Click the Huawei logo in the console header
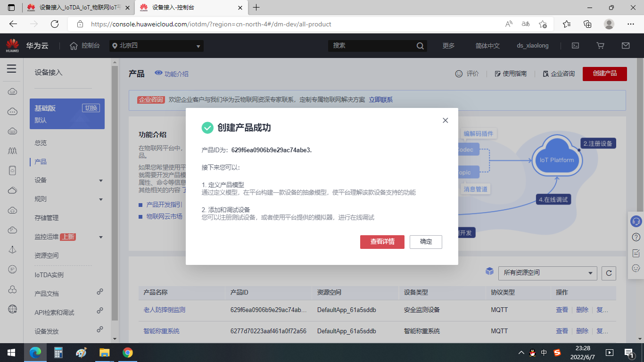 tap(12, 46)
